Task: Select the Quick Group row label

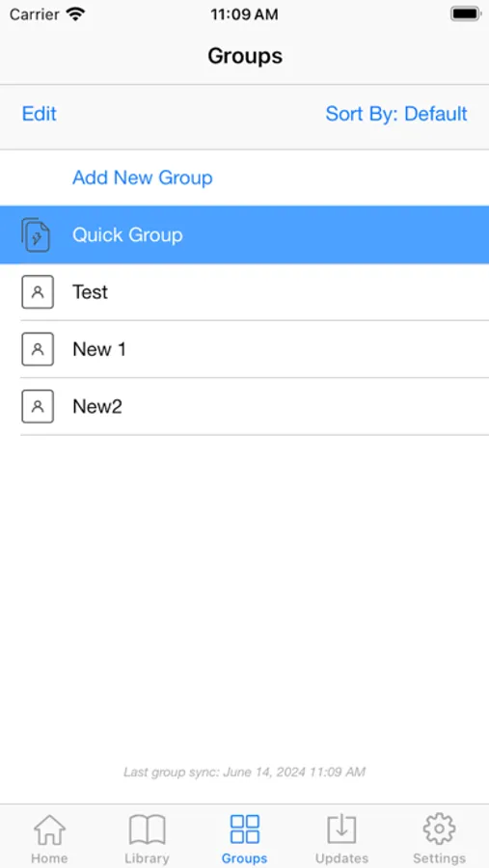Action: pos(127,234)
